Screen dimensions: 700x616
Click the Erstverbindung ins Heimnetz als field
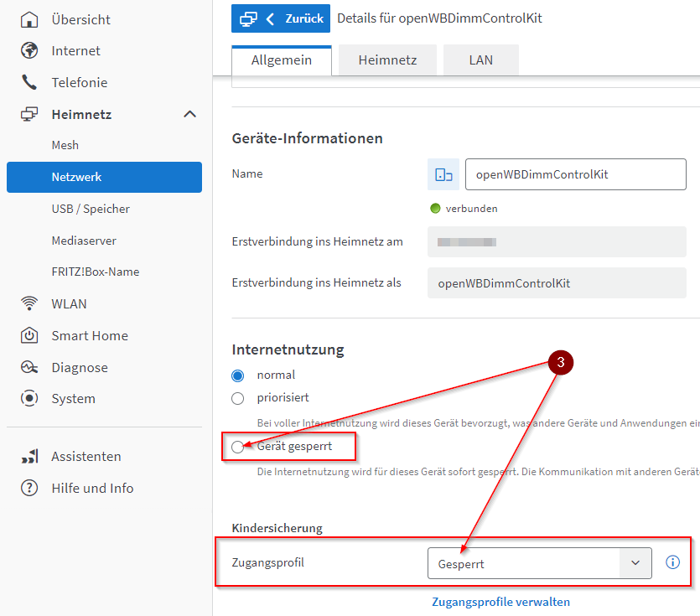tap(557, 283)
